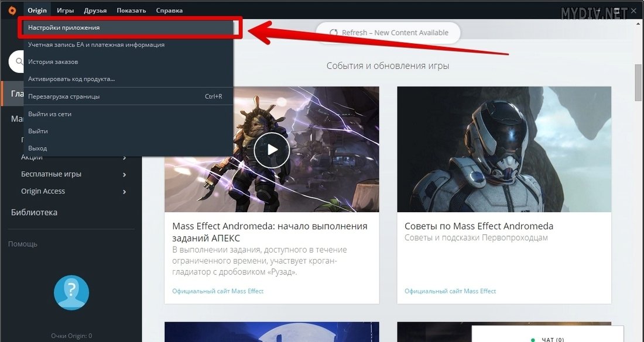Open Официальный сайт Mass Effect link under Советы card

pos(450,291)
